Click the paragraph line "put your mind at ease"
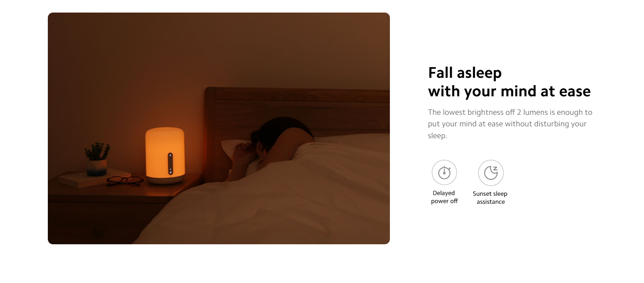 click(x=507, y=124)
